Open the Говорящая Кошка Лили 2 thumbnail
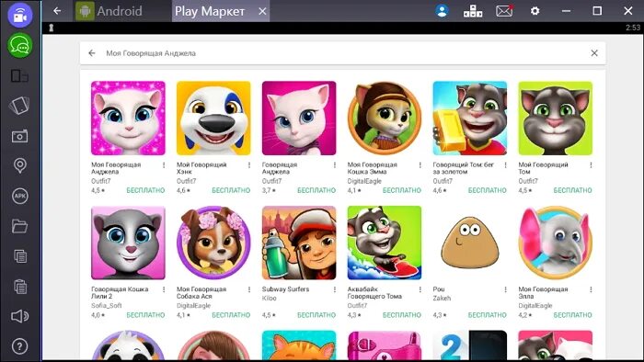The height and width of the screenshot is (362, 644). [128, 243]
